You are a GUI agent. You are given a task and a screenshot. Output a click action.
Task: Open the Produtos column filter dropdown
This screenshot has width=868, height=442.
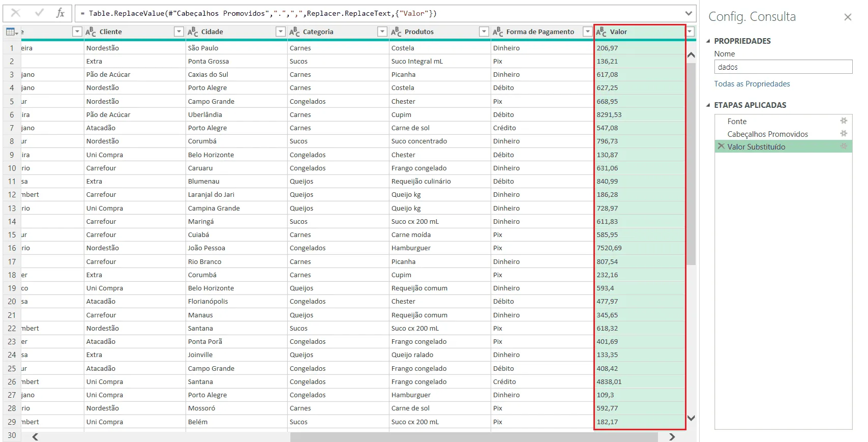484,32
